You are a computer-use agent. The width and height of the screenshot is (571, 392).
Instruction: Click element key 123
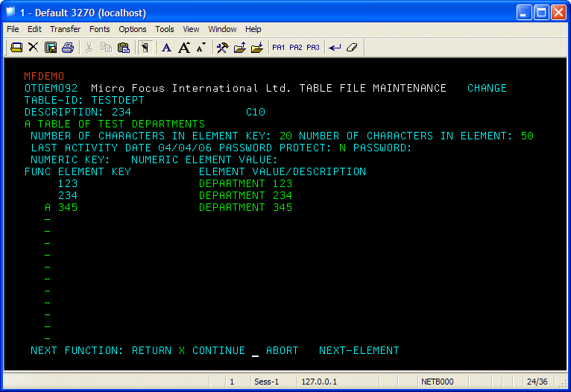coord(68,183)
